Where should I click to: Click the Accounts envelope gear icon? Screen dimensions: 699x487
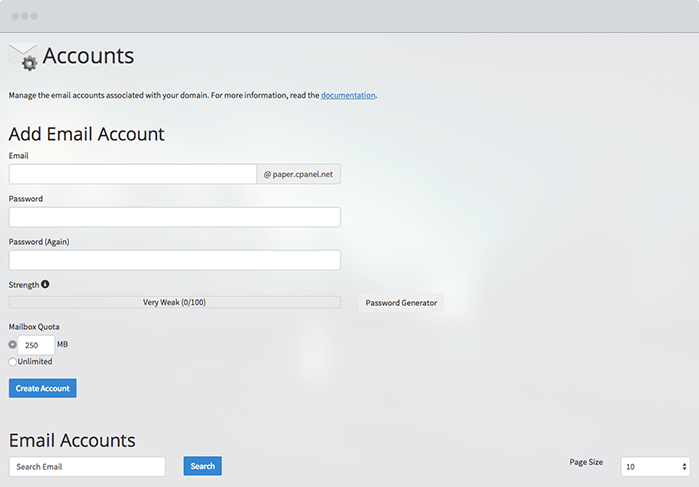coord(23,57)
